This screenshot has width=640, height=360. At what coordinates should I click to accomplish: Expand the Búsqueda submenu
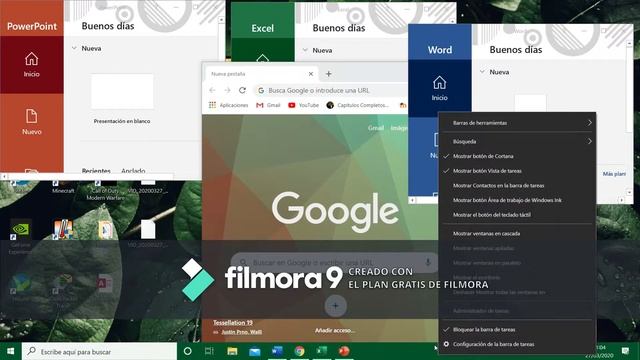517,142
